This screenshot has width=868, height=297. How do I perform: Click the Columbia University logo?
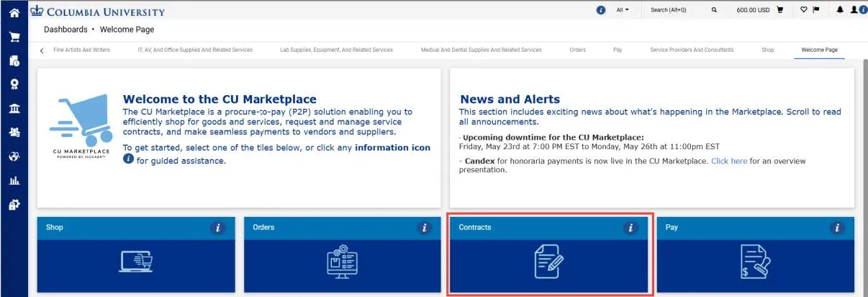[97, 12]
